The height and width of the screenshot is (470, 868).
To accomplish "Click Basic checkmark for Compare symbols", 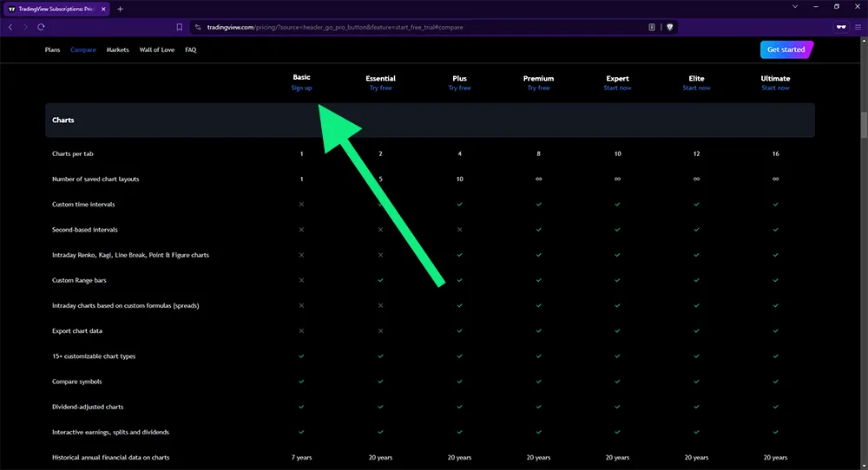I will (x=302, y=382).
